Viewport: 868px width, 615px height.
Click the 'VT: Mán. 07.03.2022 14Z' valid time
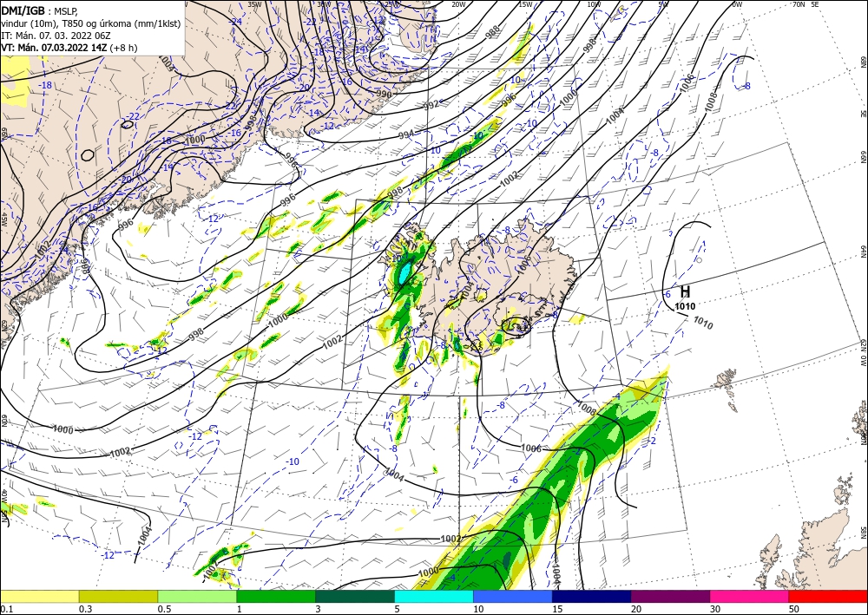[54, 48]
